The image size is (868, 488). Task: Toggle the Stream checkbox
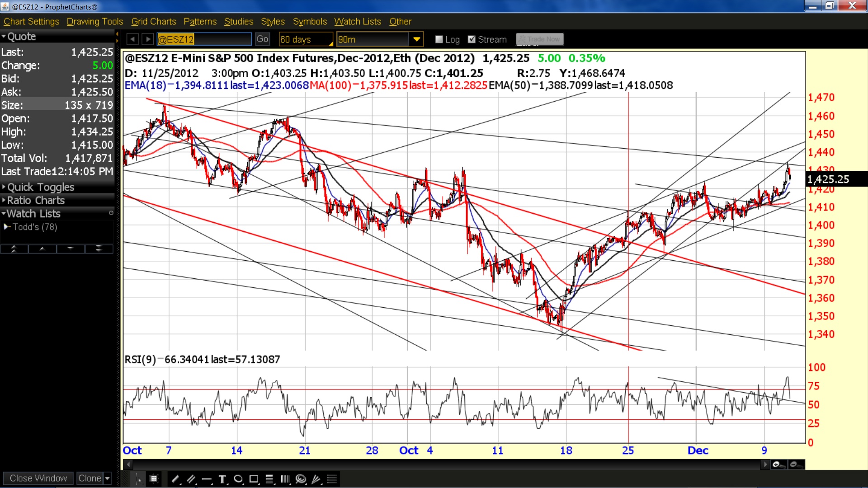tap(472, 39)
